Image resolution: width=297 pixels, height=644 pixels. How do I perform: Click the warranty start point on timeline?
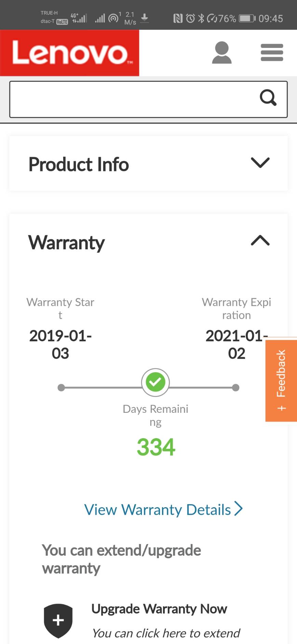tap(61, 387)
